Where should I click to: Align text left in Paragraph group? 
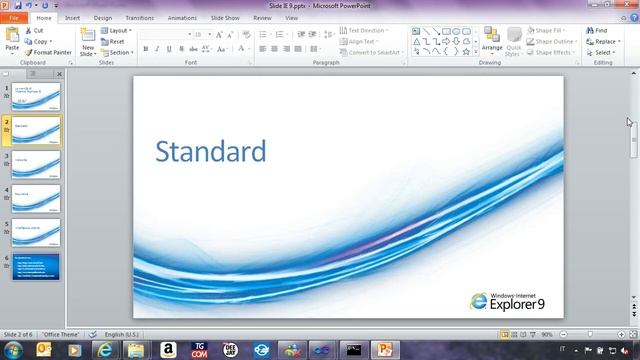pos(262,49)
